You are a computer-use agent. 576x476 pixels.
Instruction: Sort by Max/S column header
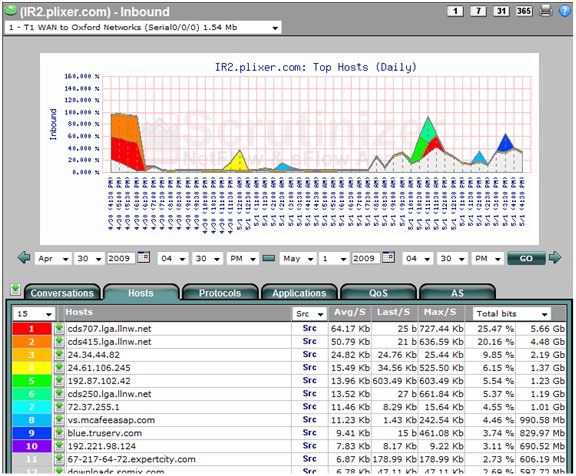coord(440,313)
